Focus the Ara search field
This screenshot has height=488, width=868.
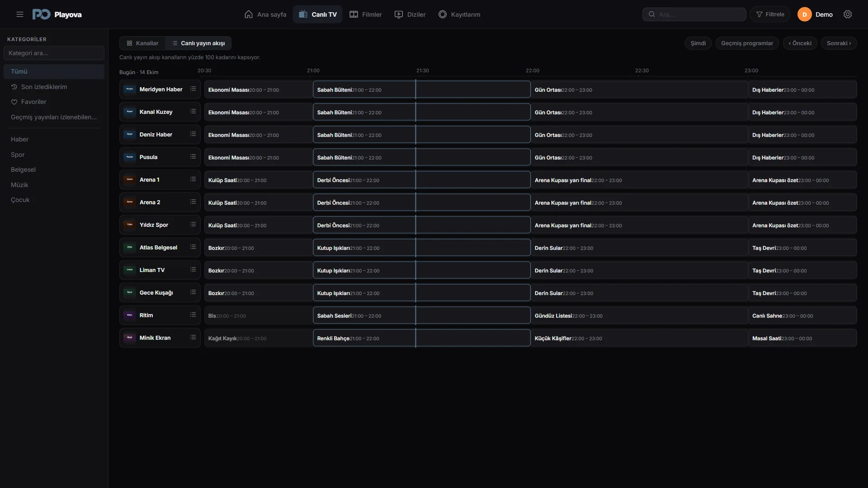click(694, 14)
